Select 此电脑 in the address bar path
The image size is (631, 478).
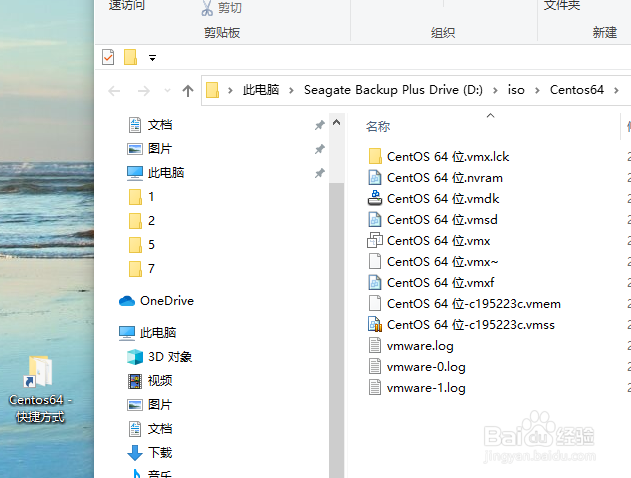[260, 90]
